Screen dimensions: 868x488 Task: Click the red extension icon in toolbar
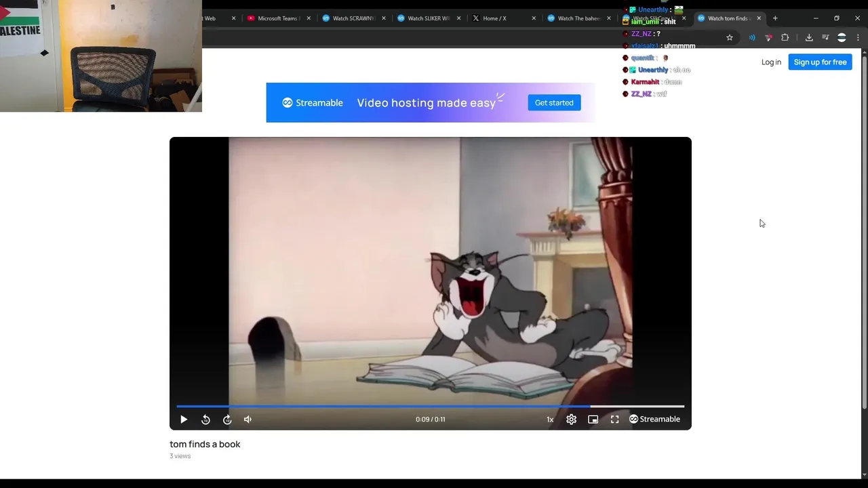[768, 38]
